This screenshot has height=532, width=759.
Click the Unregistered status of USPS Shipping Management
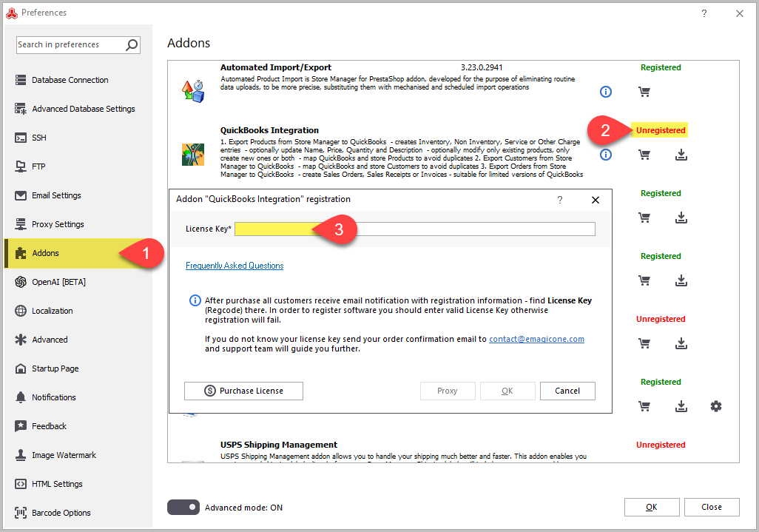click(x=661, y=445)
